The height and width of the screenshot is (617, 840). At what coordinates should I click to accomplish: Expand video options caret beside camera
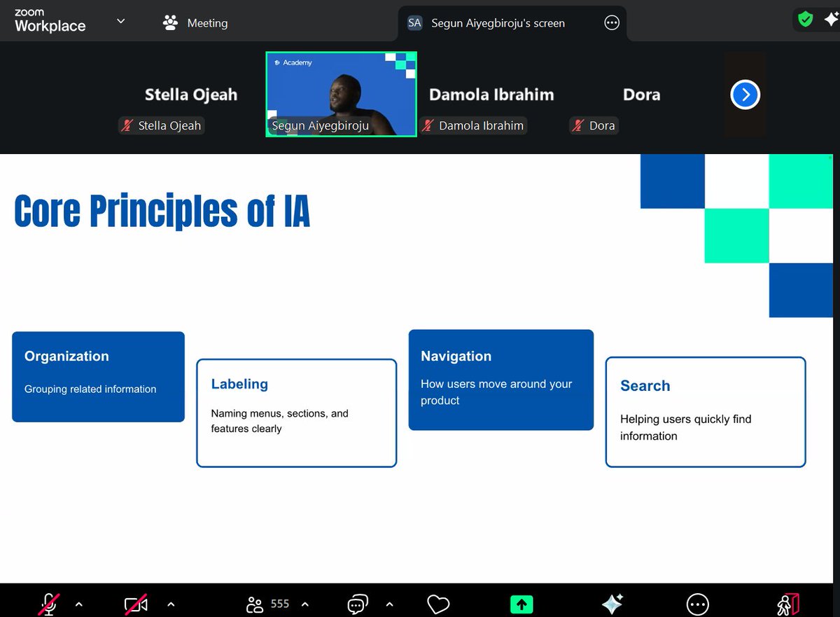pos(171,604)
